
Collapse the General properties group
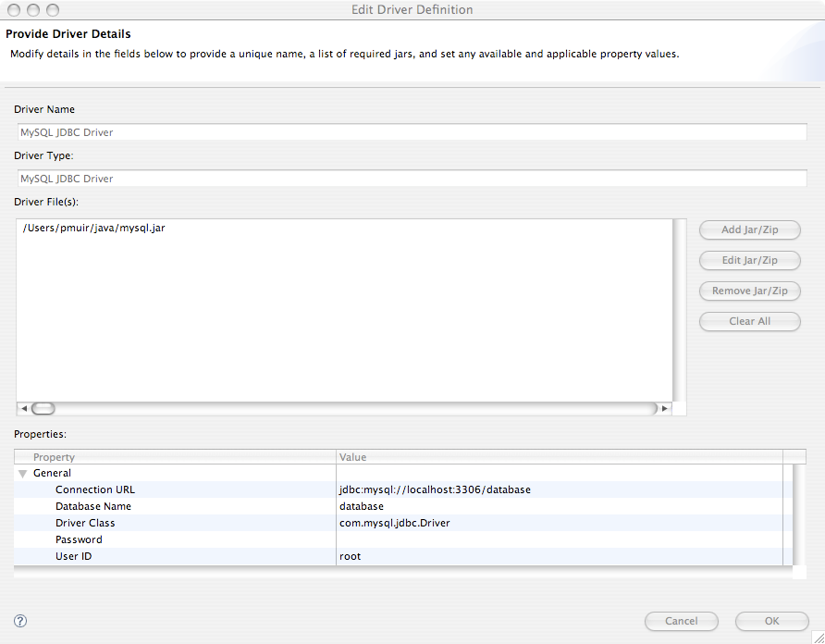23,474
